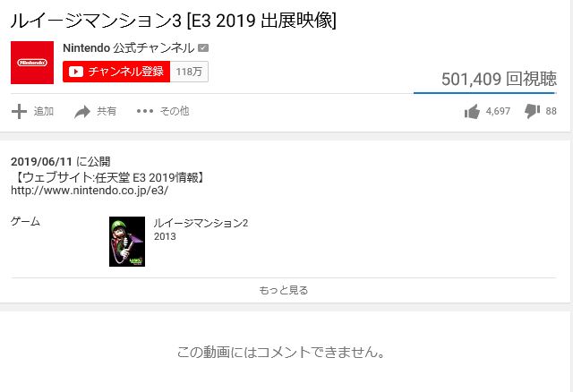Viewport: 573px width, 392px height.
Task: Click the plus 追加 icon
Action: [x=19, y=112]
